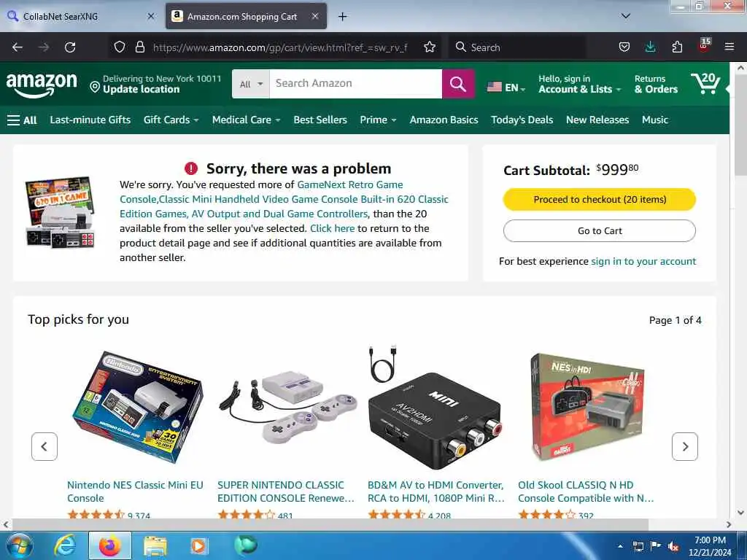Open the media player taskbar icon
747x560 pixels.
click(x=198, y=546)
